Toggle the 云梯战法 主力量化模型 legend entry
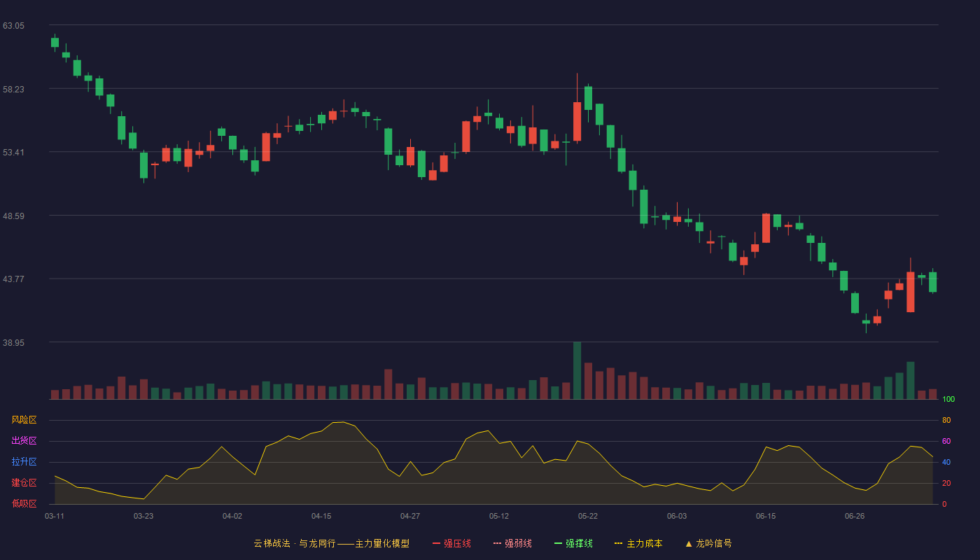The image size is (980, 560). (x=331, y=543)
